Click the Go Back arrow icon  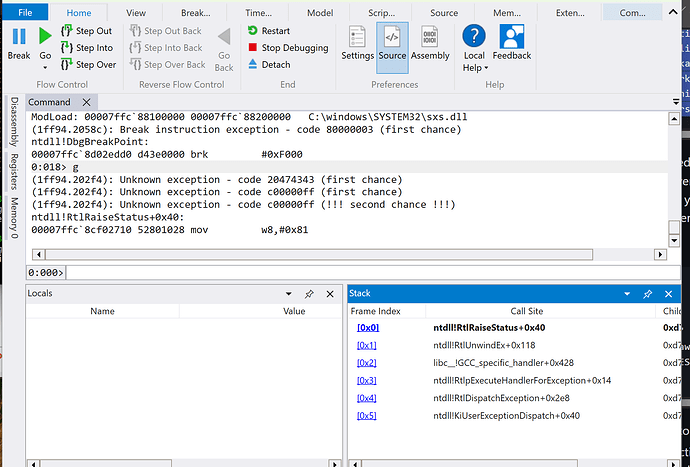click(224, 37)
